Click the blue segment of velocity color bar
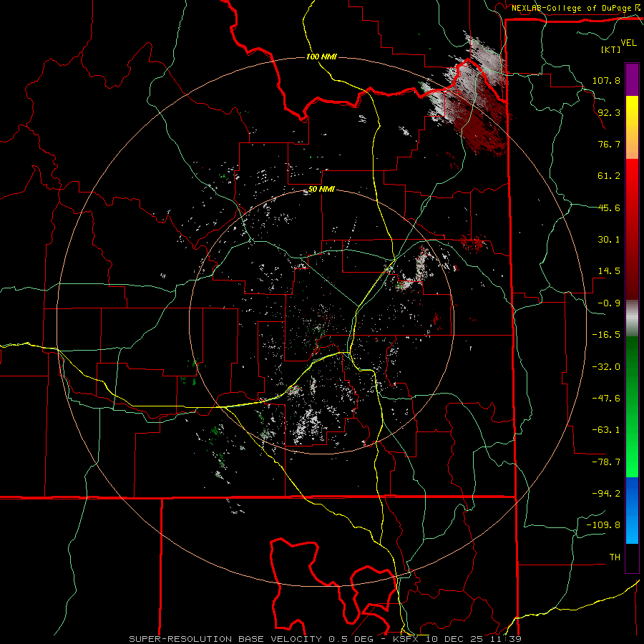The image size is (644, 644). (632, 510)
